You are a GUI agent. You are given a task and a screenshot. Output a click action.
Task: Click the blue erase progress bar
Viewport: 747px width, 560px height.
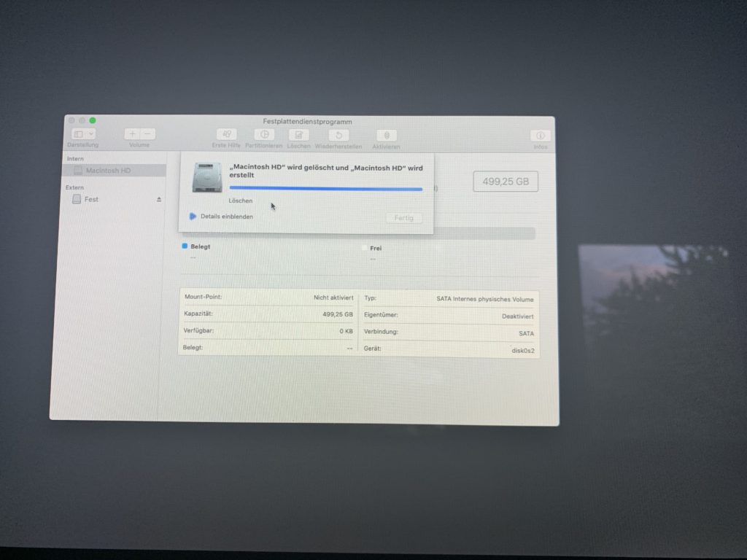(326, 189)
